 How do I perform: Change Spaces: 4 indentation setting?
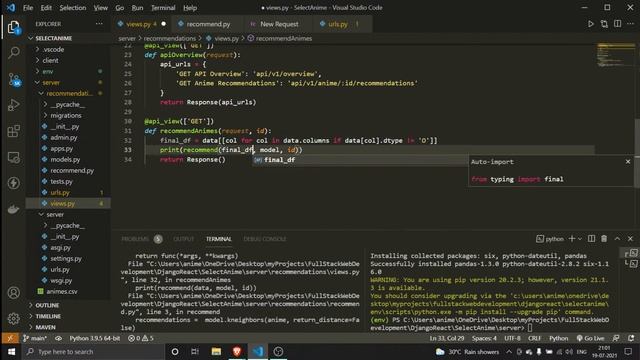pyautogui.click(x=484, y=338)
